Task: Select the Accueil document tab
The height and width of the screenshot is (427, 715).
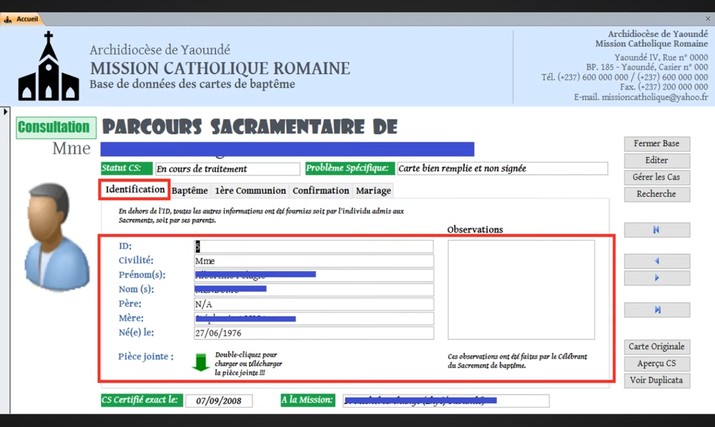Action: (x=21, y=19)
